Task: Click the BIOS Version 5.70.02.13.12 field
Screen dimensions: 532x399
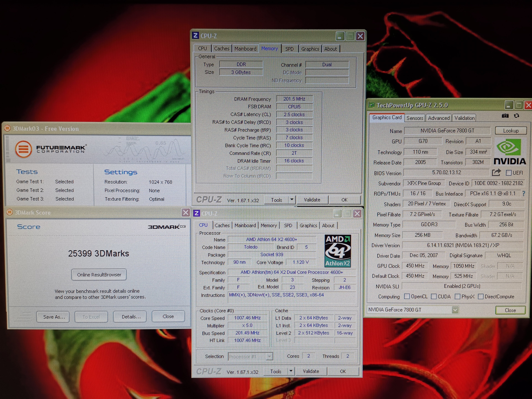Action: [x=446, y=172]
